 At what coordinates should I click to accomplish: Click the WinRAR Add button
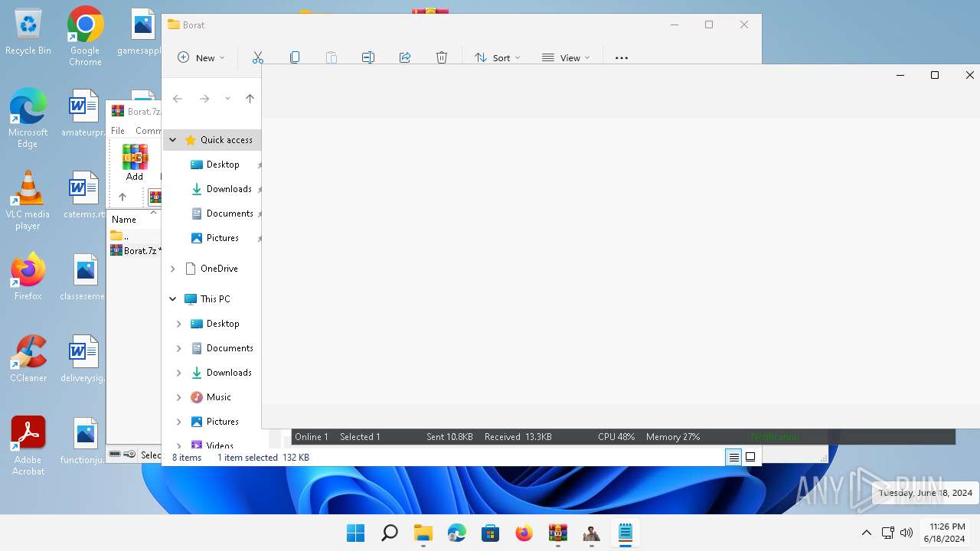[x=135, y=163]
